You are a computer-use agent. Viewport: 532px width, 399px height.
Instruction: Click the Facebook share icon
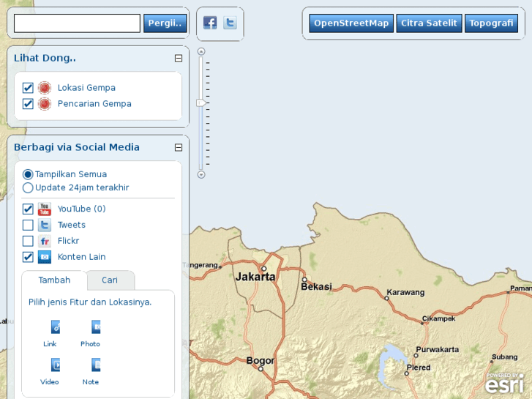click(210, 23)
